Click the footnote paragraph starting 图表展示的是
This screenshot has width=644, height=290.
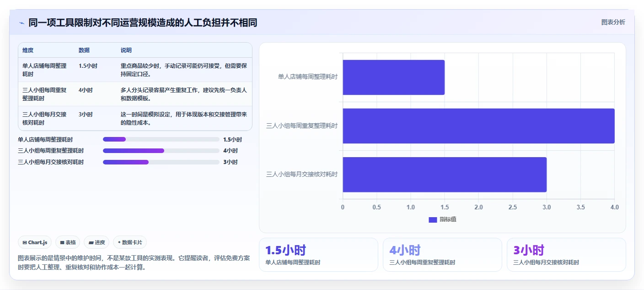134,263
